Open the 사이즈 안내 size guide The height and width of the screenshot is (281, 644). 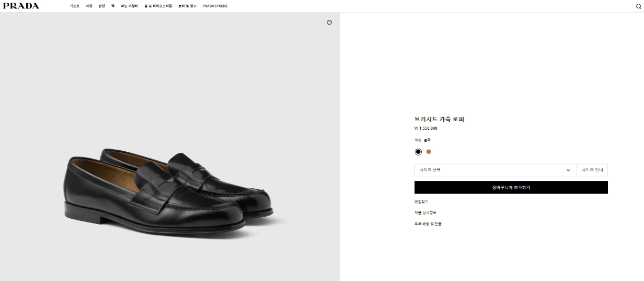[x=592, y=170]
